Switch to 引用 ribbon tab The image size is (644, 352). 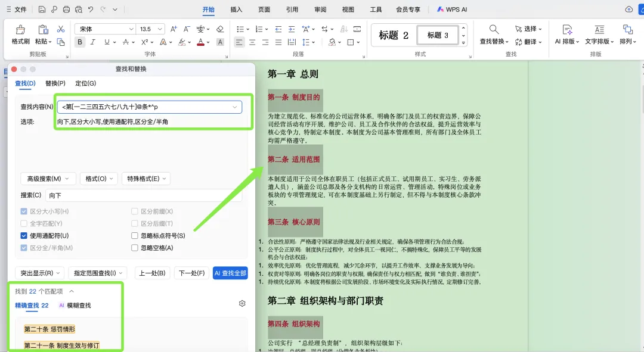point(292,10)
